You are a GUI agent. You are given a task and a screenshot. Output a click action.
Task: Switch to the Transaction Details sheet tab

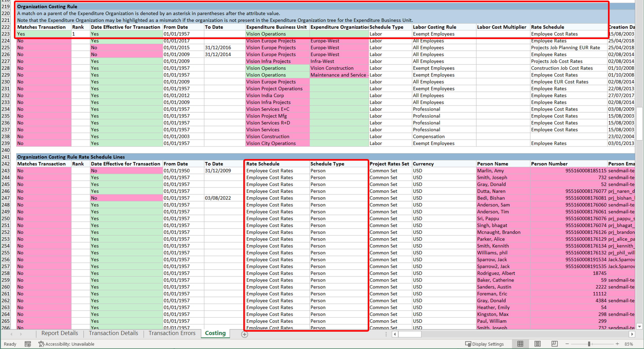click(113, 333)
